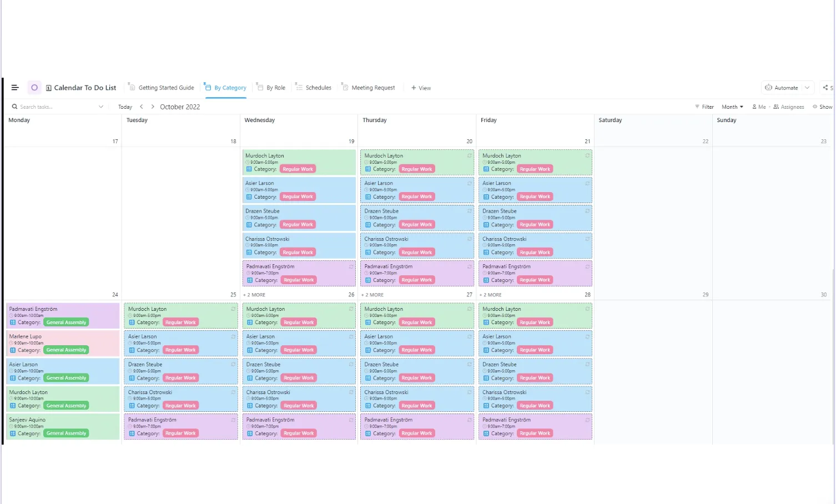Screen dimensions: 836x504
Task: Go to previous month arrow
Action: pyautogui.click(x=142, y=107)
